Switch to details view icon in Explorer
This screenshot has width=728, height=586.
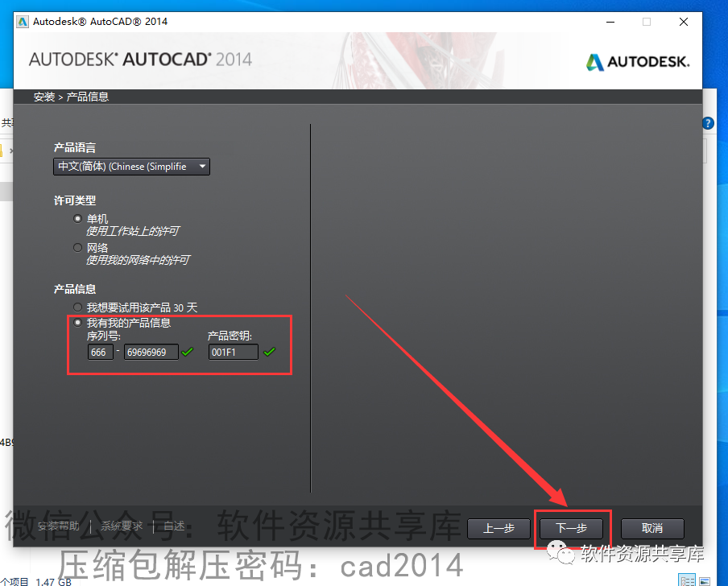[687, 580]
